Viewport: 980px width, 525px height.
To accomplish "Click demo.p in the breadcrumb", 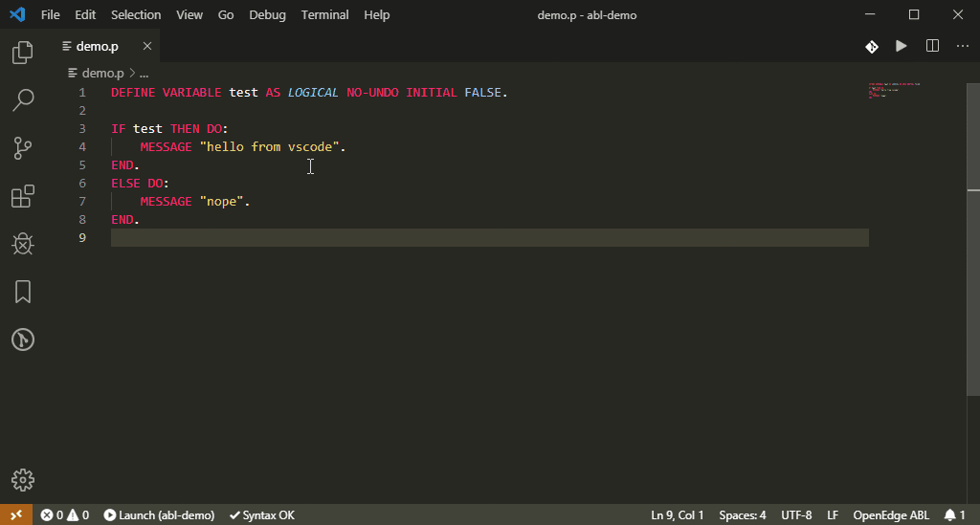I will (102, 73).
